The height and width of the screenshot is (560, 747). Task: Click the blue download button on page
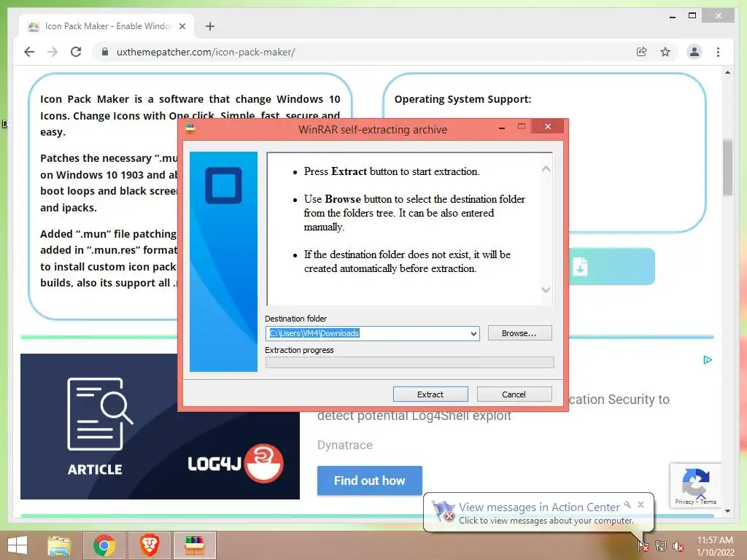pos(611,266)
